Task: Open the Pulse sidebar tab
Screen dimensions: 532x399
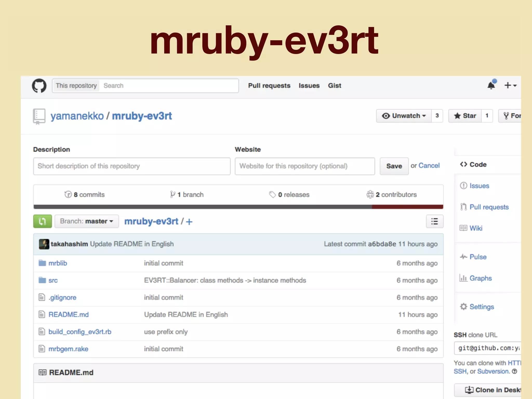Action: click(473, 257)
